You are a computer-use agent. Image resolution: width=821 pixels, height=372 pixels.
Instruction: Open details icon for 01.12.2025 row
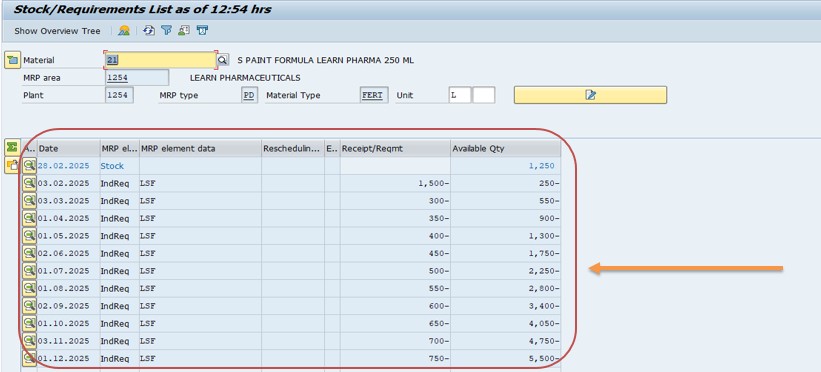29,359
